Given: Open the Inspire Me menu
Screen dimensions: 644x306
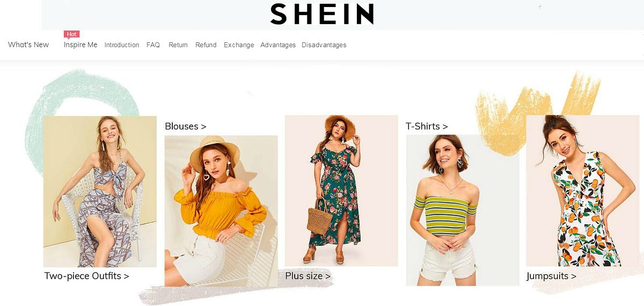Looking at the screenshot, I should pos(80,45).
